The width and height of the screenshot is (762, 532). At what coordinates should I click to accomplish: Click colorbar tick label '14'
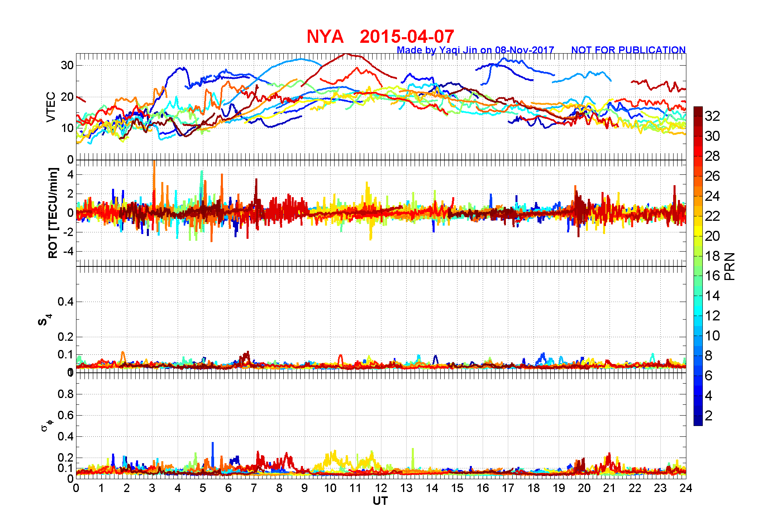pyautogui.click(x=712, y=296)
